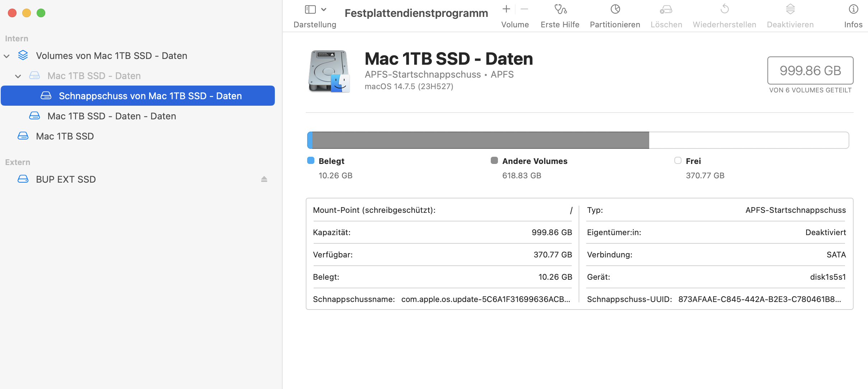
Task: Select the Mac 1TB SSD - Daten - Daten volume
Action: [111, 116]
